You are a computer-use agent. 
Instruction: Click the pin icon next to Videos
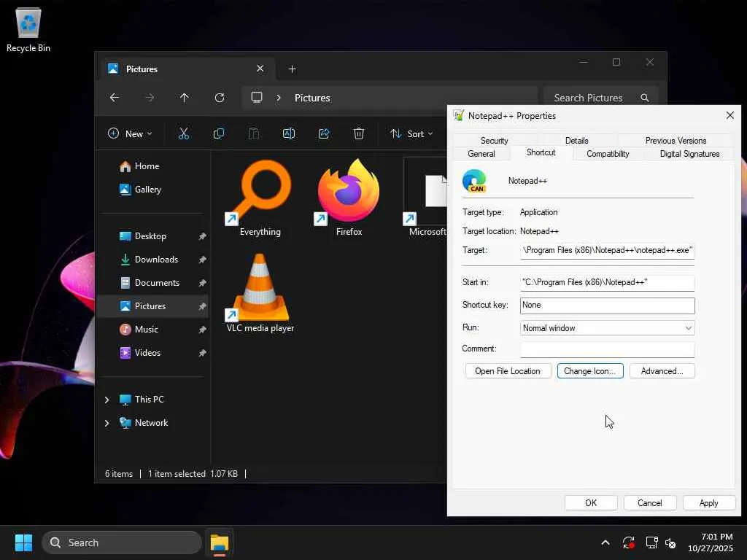tap(202, 353)
